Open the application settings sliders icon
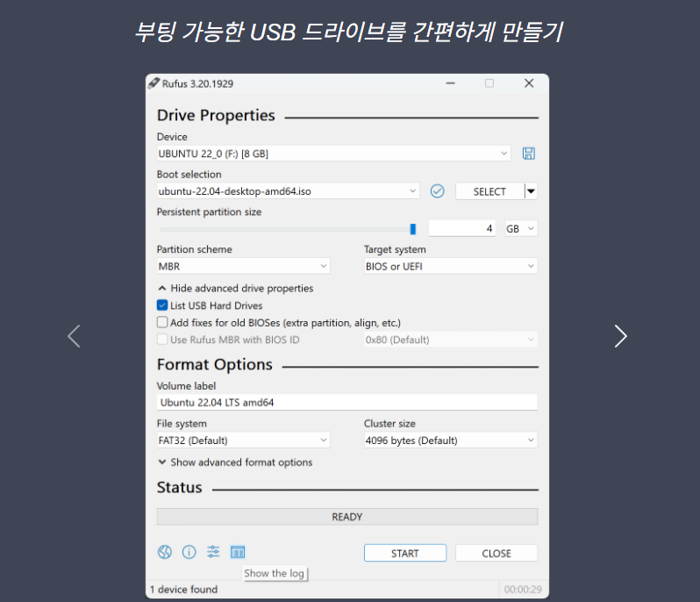The height and width of the screenshot is (602, 700). click(213, 552)
